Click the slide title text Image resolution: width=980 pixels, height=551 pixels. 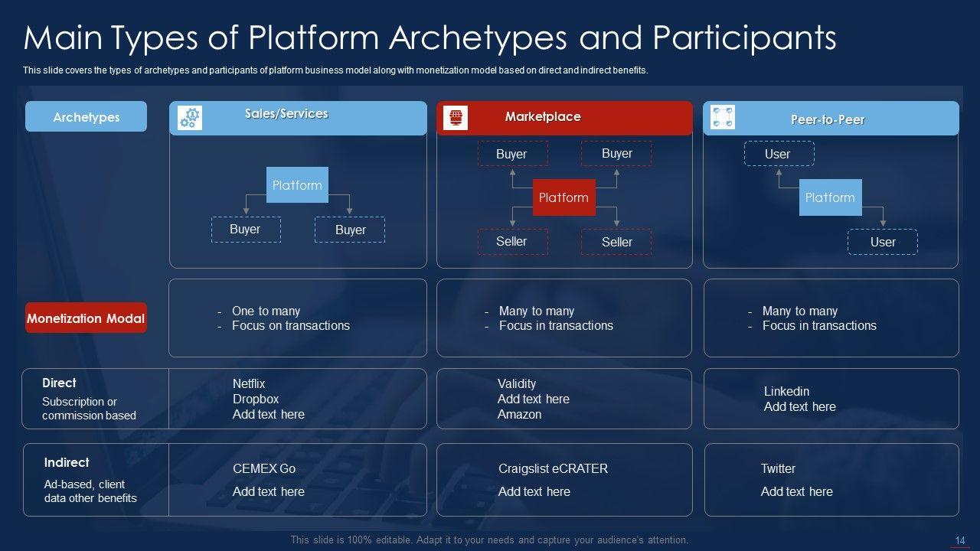430,37
